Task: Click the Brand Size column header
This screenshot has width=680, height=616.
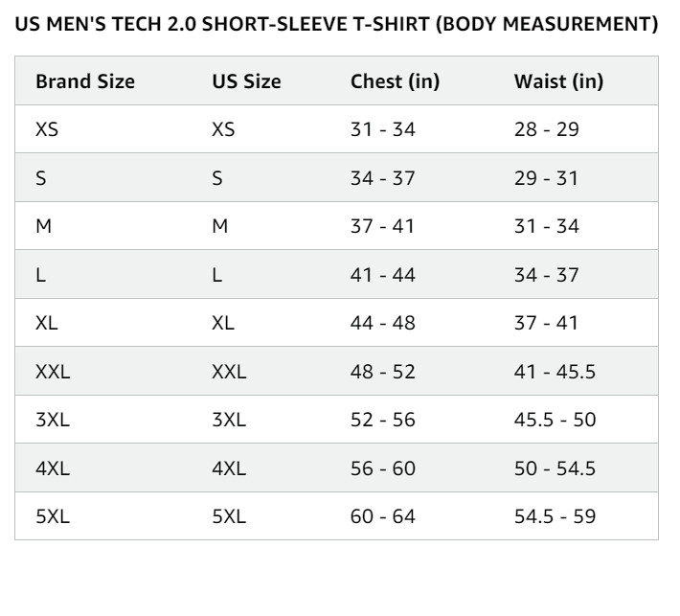Action: click(85, 81)
